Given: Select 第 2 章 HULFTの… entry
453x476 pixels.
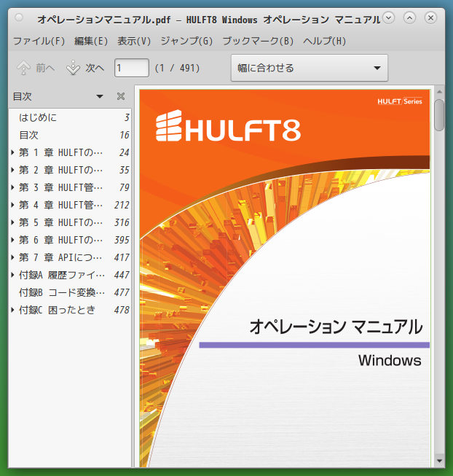Looking at the screenshot, I should click(70, 170).
